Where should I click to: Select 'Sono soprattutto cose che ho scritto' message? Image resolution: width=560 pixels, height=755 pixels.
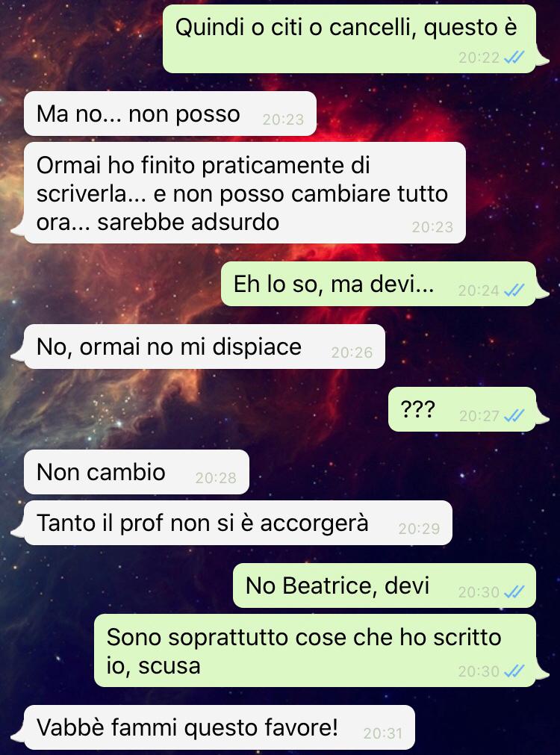pos(315,650)
